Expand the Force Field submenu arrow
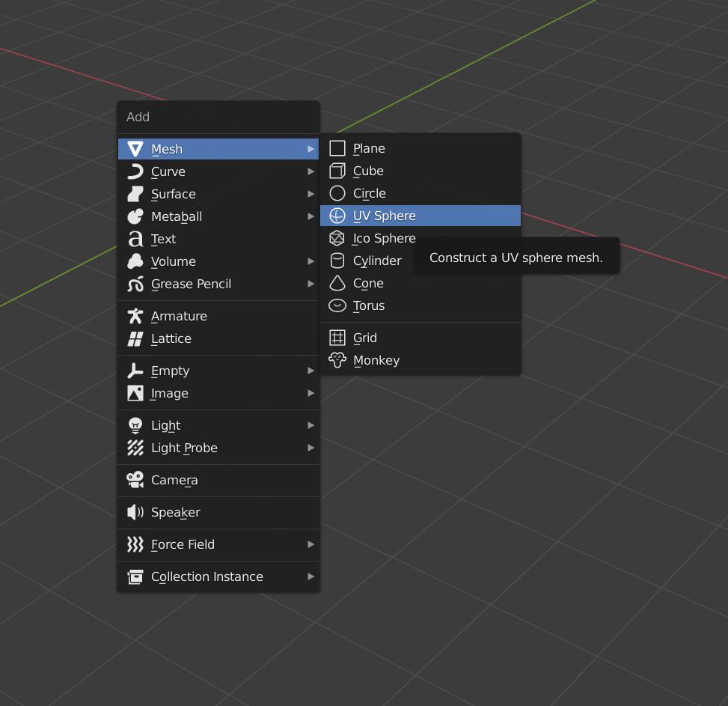The image size is (728, 706). click(x=311, y=544)
